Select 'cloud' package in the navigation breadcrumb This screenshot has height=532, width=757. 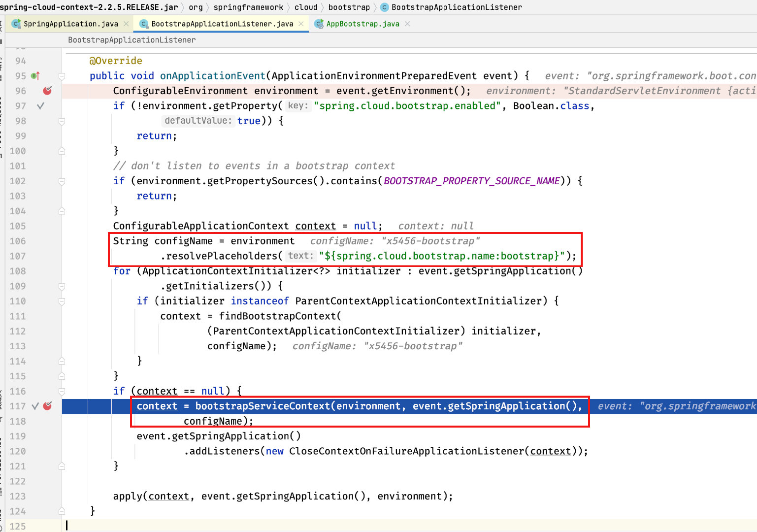point(306,7)
